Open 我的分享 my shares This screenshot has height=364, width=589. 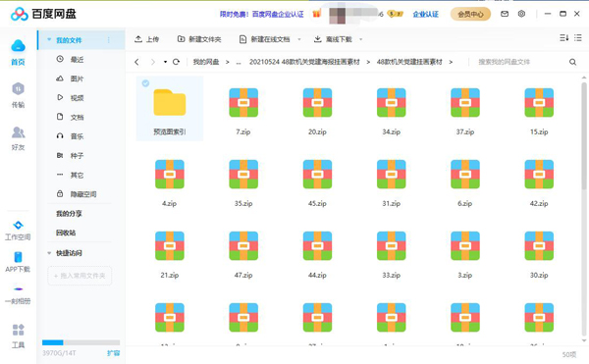click(69, 214)
